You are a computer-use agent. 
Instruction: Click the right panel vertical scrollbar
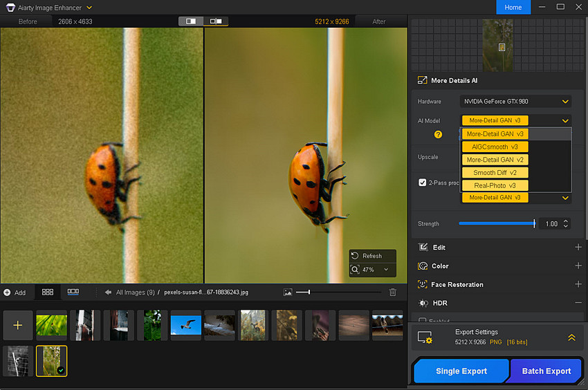point(586,127)
